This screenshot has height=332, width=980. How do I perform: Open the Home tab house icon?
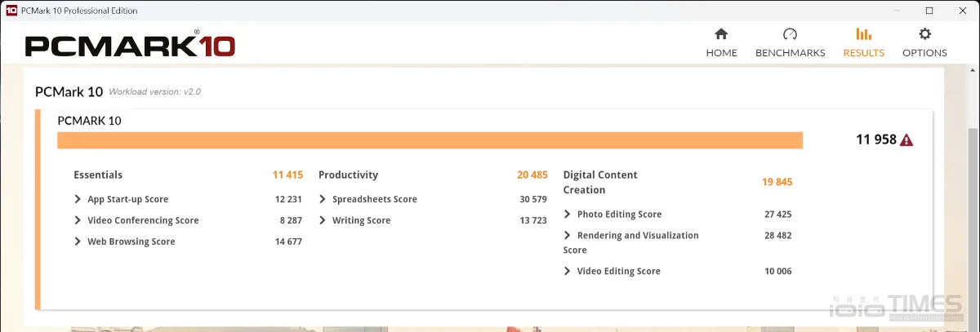click(x=721, y=34)
